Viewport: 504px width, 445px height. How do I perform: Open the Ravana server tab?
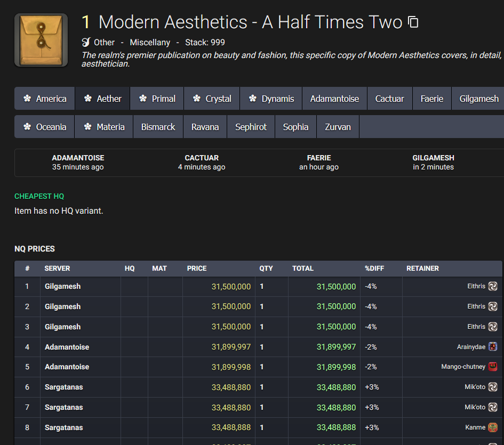(205, 127)
